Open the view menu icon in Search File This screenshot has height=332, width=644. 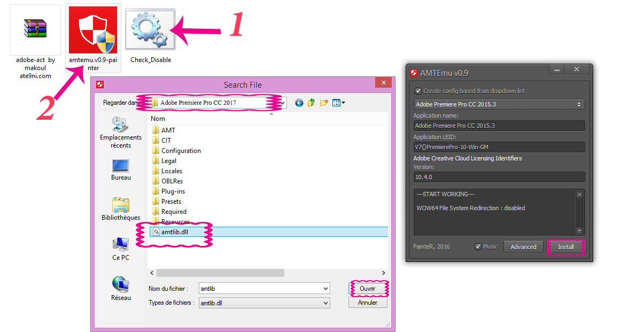click(339, 103)
